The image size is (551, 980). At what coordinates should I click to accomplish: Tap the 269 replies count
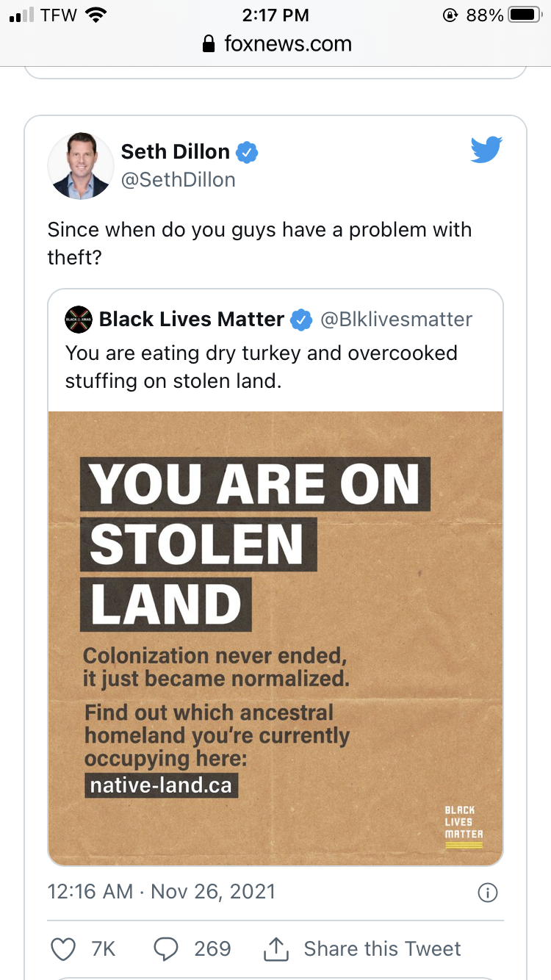[x=212, y=948]
